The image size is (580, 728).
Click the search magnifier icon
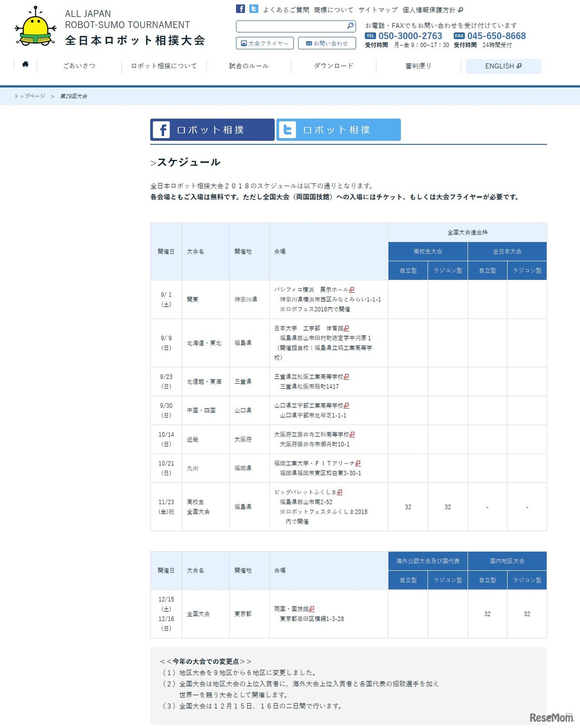(x=350, y=26)
